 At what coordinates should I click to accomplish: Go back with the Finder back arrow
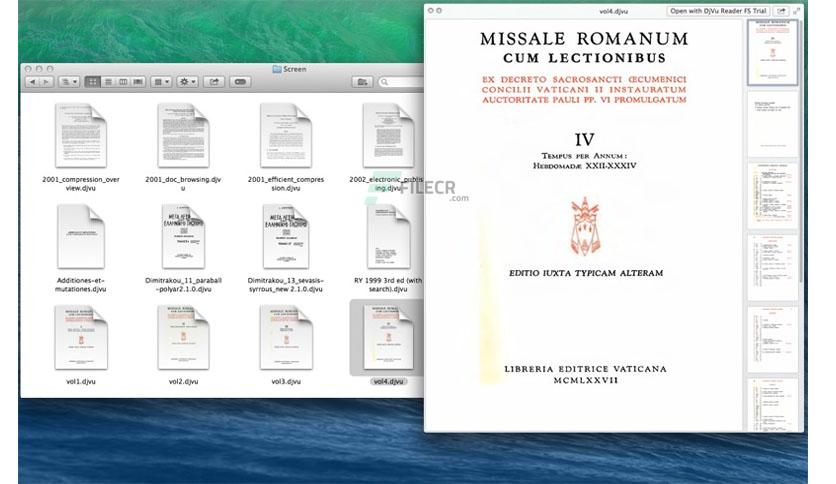coord(33,82)
